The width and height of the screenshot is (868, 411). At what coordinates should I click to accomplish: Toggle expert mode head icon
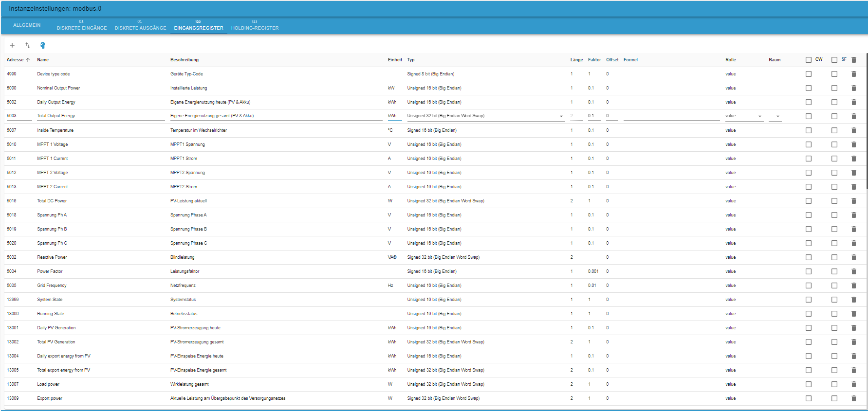pyautogui.click(x=42, y=45)
